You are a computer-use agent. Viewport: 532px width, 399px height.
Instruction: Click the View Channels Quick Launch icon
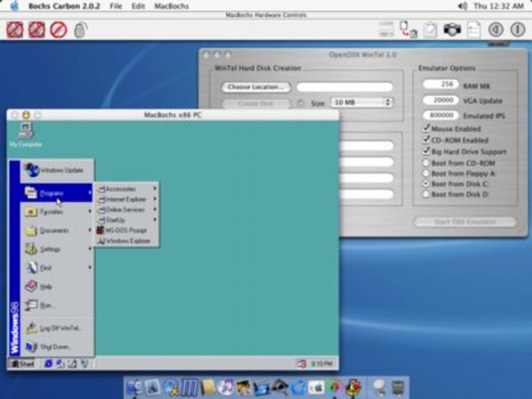pyautogui.click(x=84, y=364)
